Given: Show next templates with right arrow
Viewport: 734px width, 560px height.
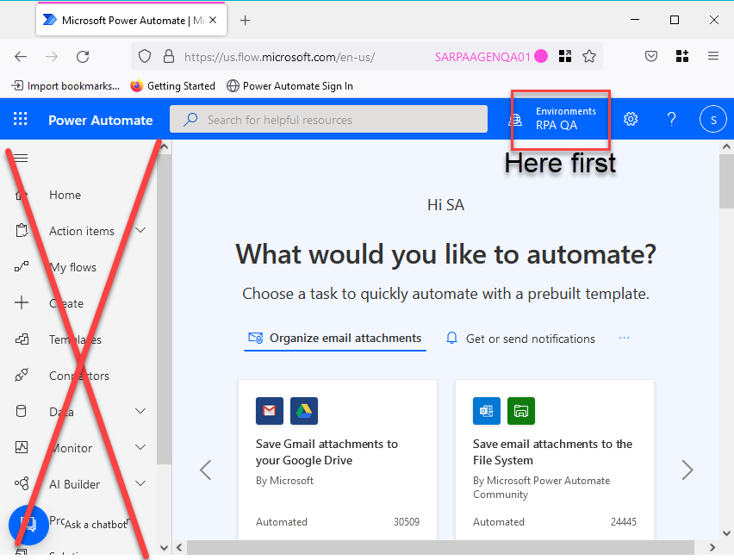Looking at the screenshot, I should [x=687, y=470].
